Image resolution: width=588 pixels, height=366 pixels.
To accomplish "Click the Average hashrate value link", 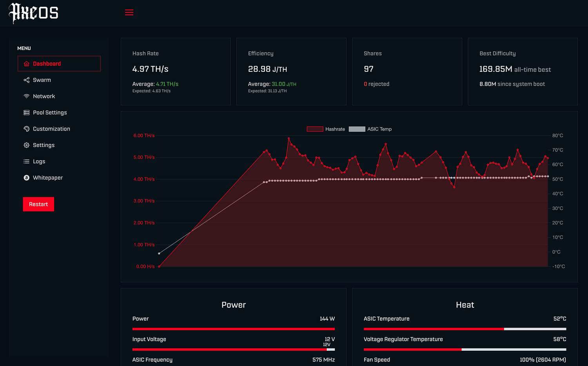I will click(167, 84).
